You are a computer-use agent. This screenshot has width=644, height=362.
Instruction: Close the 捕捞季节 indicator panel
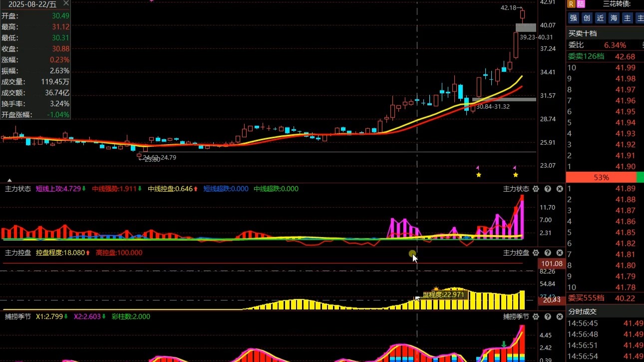pos(560,317)
